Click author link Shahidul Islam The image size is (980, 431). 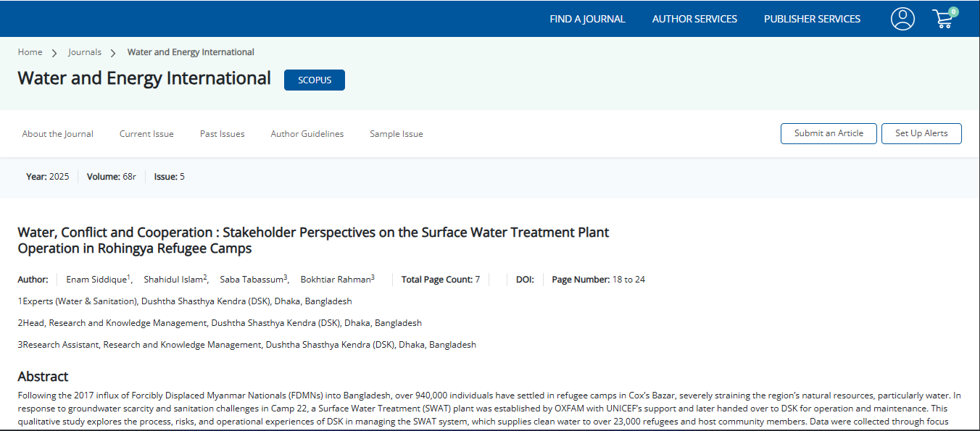pos(174,279)
